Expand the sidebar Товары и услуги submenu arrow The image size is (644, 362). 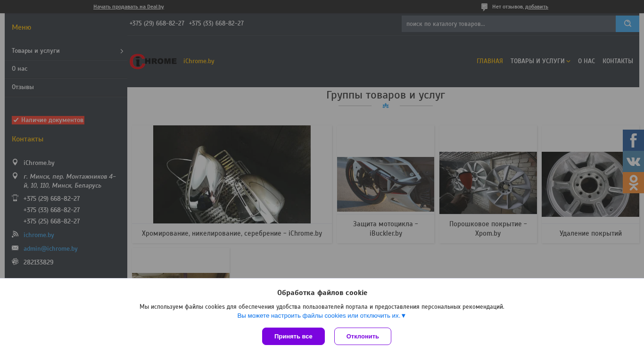point(122,51)
